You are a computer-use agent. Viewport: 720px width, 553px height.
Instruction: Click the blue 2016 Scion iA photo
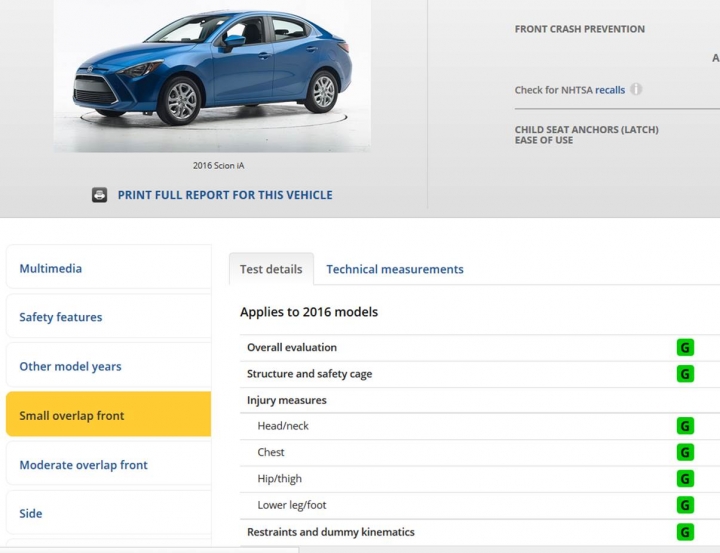[x=212, y=76]
